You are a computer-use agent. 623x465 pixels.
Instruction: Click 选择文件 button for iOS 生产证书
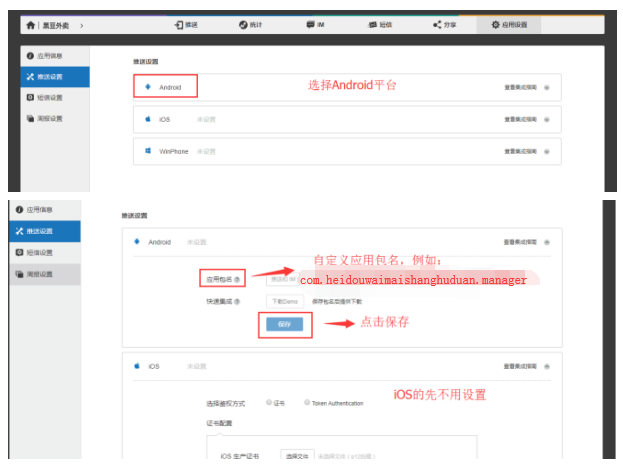coord(297,456)
